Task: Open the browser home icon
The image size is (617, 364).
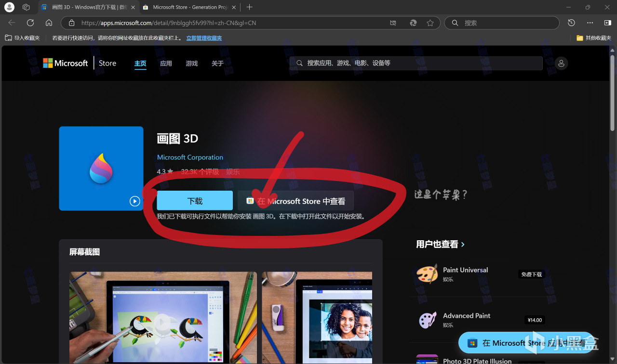Action: click(49, 23)
